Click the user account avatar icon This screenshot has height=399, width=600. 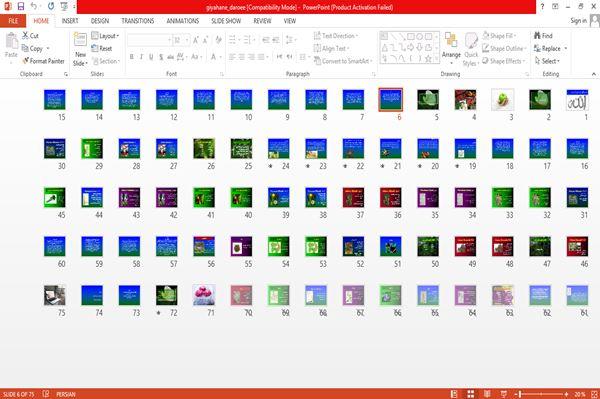595,21
